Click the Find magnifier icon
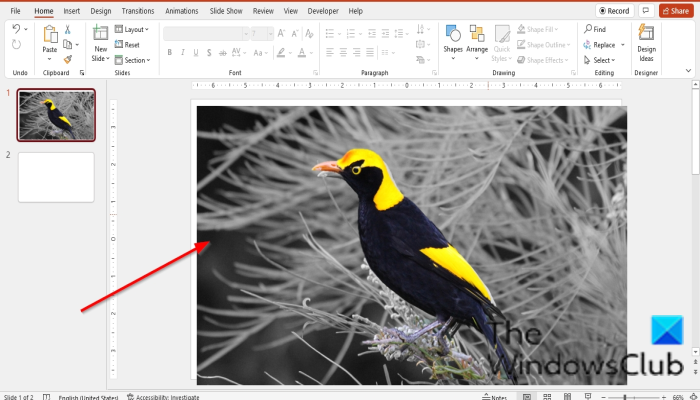The height and width of the screenshot is (400, 700). tap(587, 30)
